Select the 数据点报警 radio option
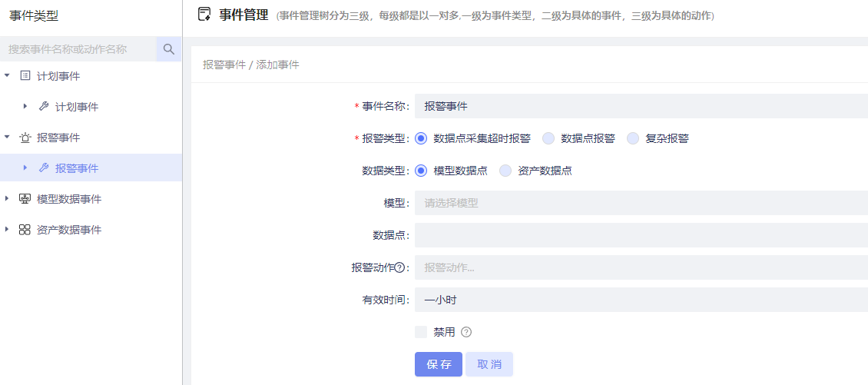Screen dimensions: 868x385 point(548,138)
